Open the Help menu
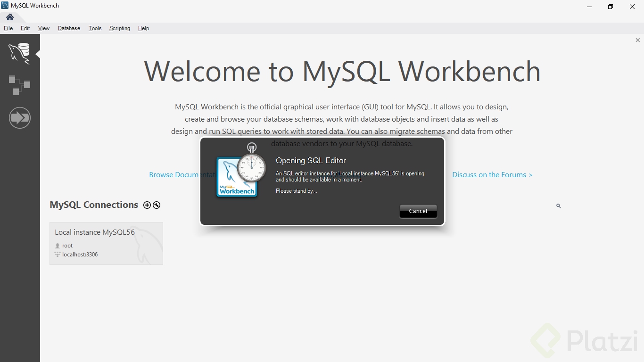Viewport: 644px width, 362px height. [x=144, y=28]
